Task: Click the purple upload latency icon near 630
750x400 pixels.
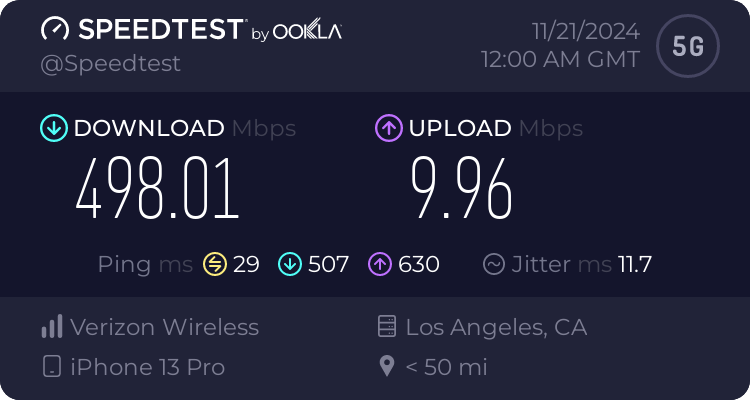Action: [x=380, y=264]
